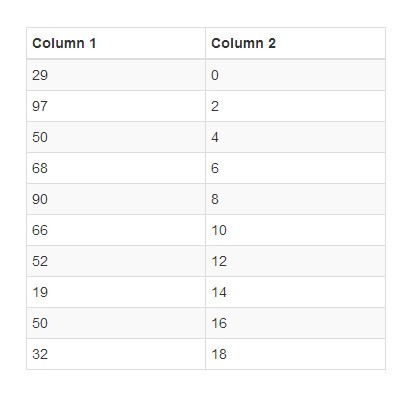This screenshot has width=408, height=395.
Task: Click the cell with value 68
Action: (x=116, y=168)
